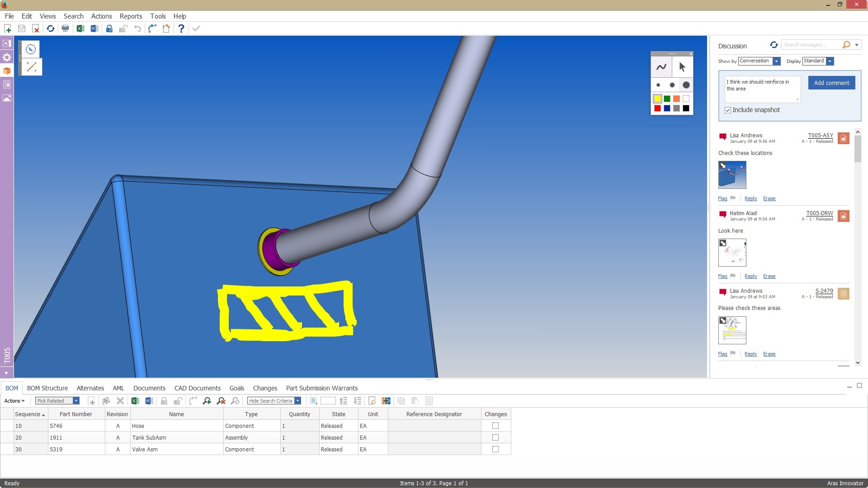This screenshot has width=868, height=488.
Task: Pick the red color swatch
Action: (x=657, y=108)
